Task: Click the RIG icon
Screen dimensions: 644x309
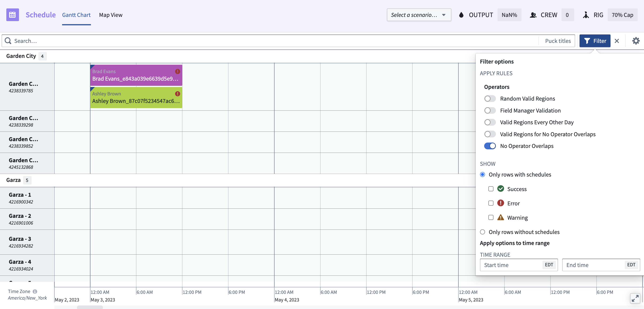Action: (x=586, y=15)
